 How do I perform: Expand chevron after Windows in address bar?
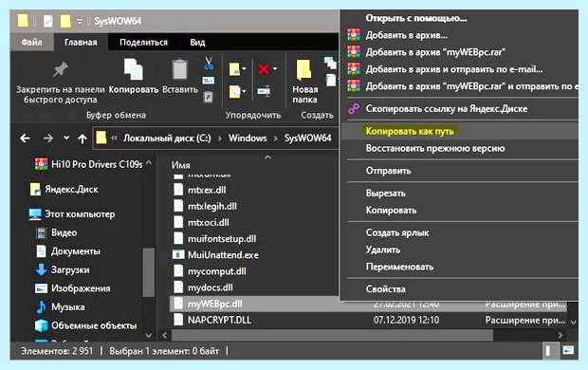(276, 139)
